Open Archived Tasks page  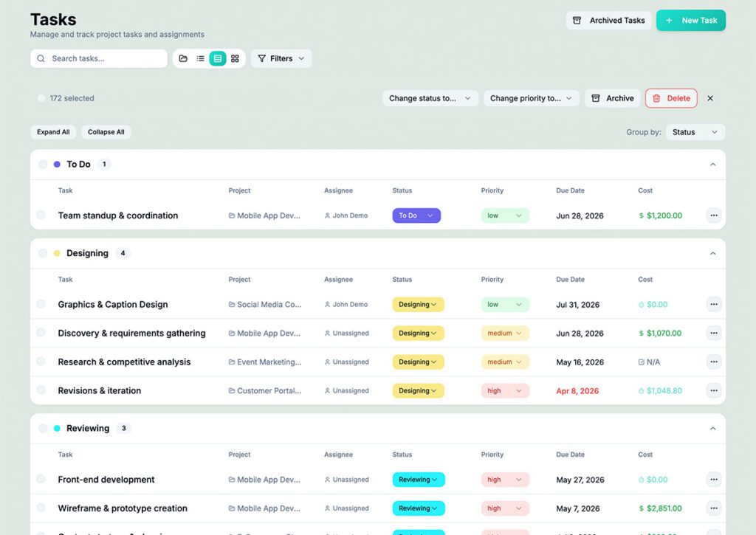click(608, 20)
